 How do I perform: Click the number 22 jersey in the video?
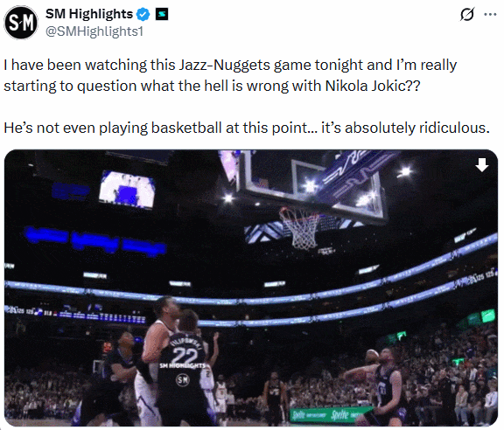(x=185, y=356)
